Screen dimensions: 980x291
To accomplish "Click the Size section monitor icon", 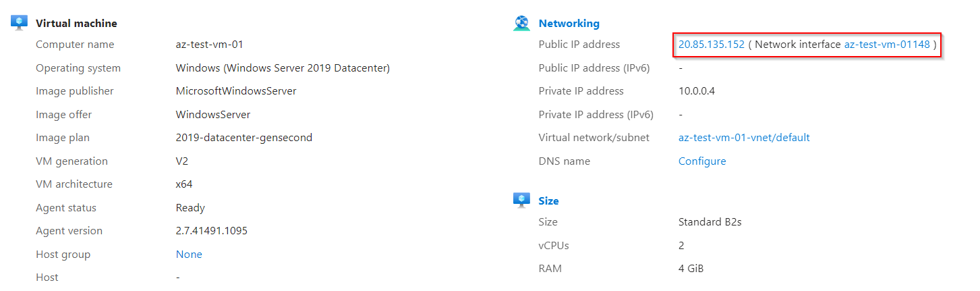I will point(521,200).
